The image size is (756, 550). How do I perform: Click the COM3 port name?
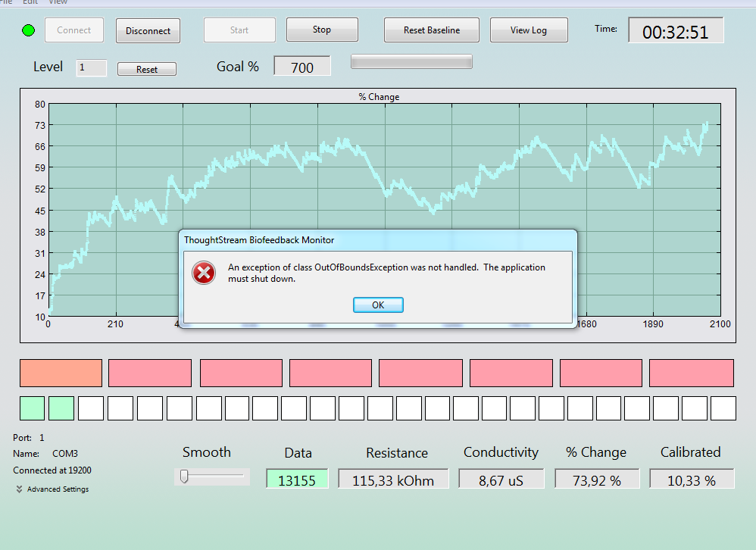click(x=65, y=454)
